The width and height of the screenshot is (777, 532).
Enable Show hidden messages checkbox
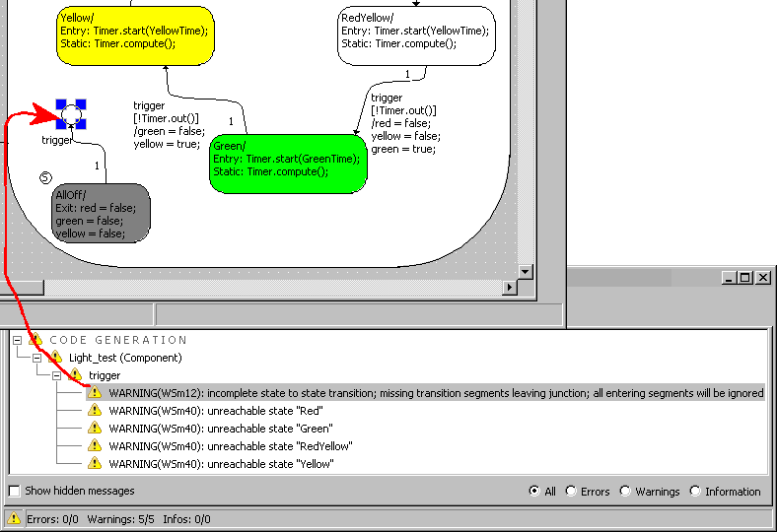15,491
